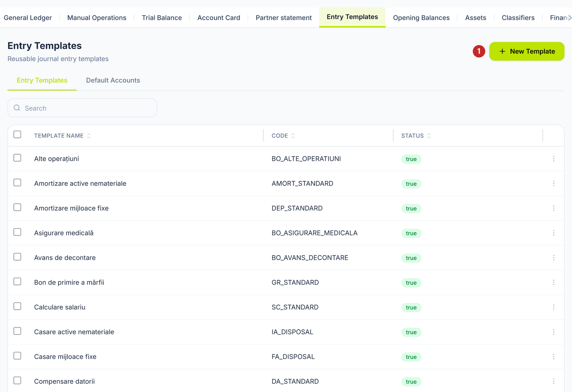Open the Account Card tab
This screenshot has width=572, height=392.
click(x=219, y=18)
